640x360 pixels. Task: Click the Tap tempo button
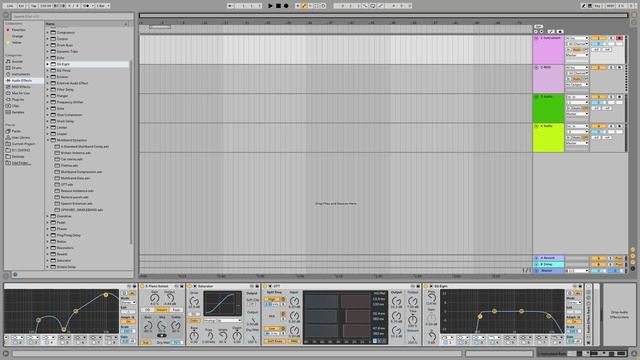click(33, 6)
